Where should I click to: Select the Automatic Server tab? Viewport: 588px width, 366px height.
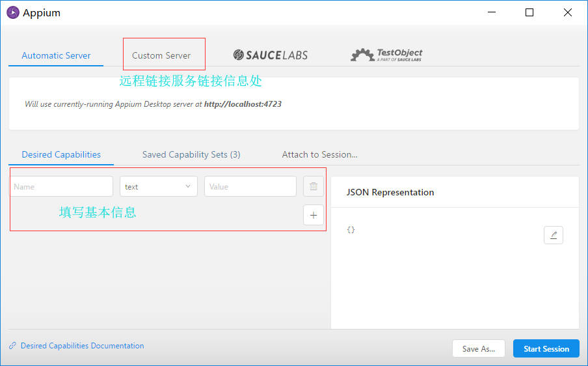56,55
